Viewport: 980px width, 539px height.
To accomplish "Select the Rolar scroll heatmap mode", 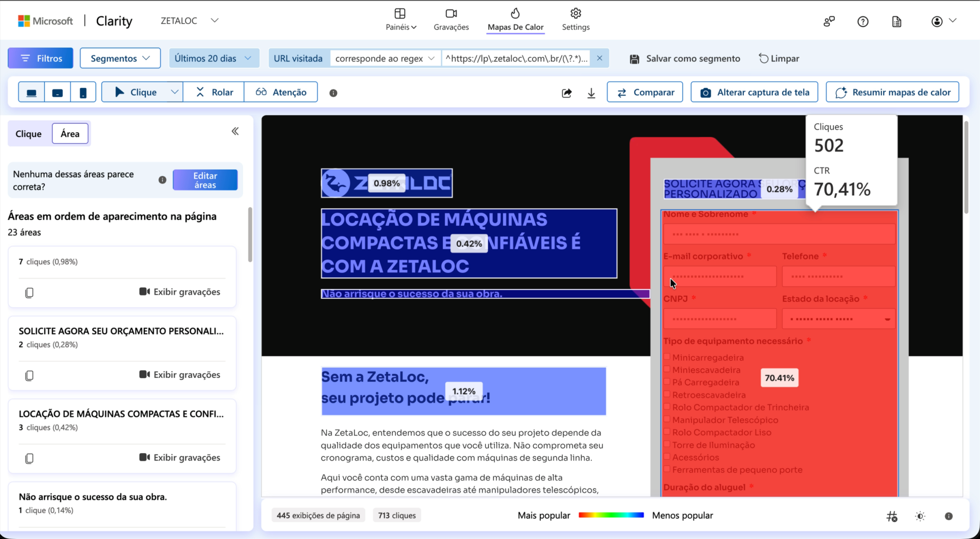I will pyautogui.click(x=214, y=92).
